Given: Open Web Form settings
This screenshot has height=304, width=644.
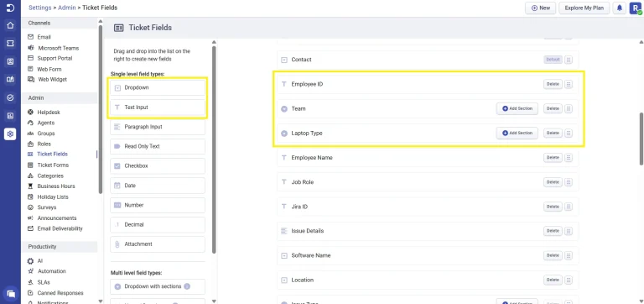Looking at the screenshot, I should point(49,69).
